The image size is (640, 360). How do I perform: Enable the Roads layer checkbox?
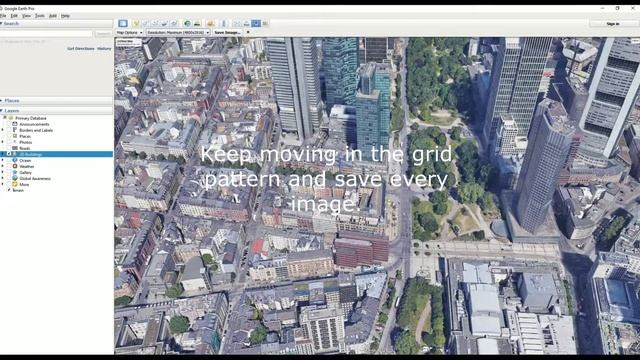(x=9, y=148)
